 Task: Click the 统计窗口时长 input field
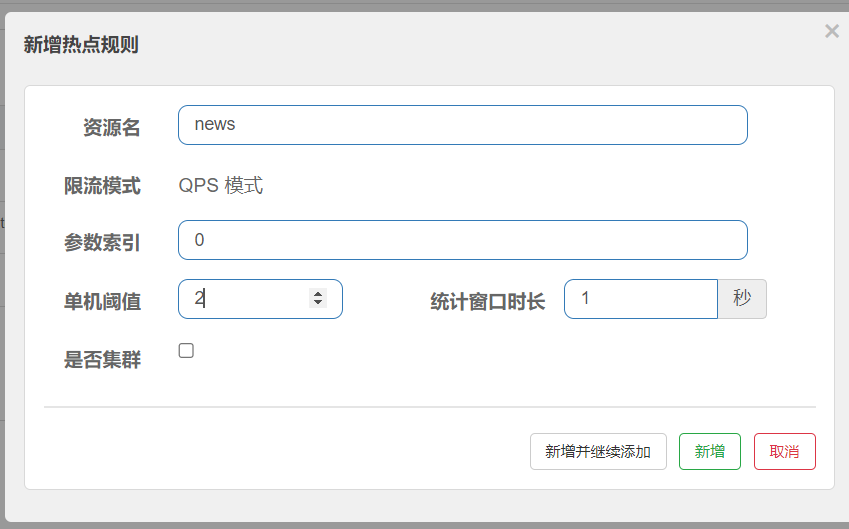point(640,299)
